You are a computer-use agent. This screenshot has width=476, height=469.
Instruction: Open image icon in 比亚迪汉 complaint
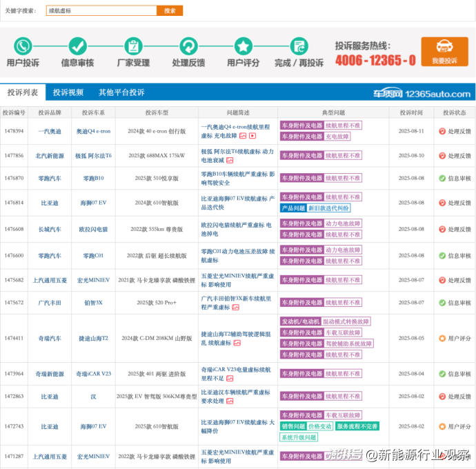(230, 401)
